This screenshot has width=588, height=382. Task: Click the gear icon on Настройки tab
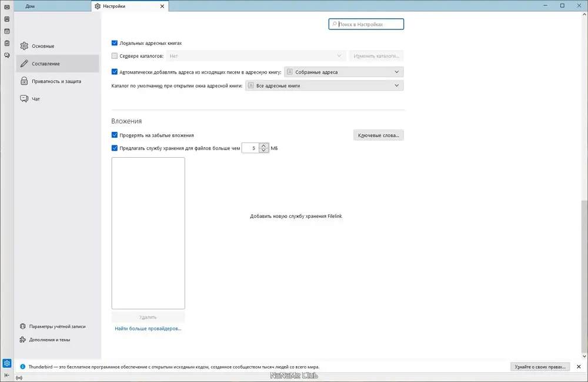(x=98, y=6)
